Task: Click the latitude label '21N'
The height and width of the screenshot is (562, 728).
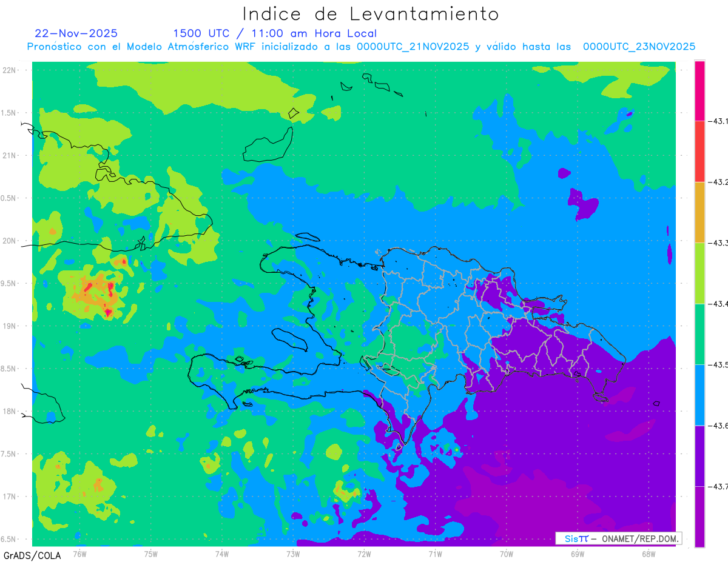Action: point(9,155)
